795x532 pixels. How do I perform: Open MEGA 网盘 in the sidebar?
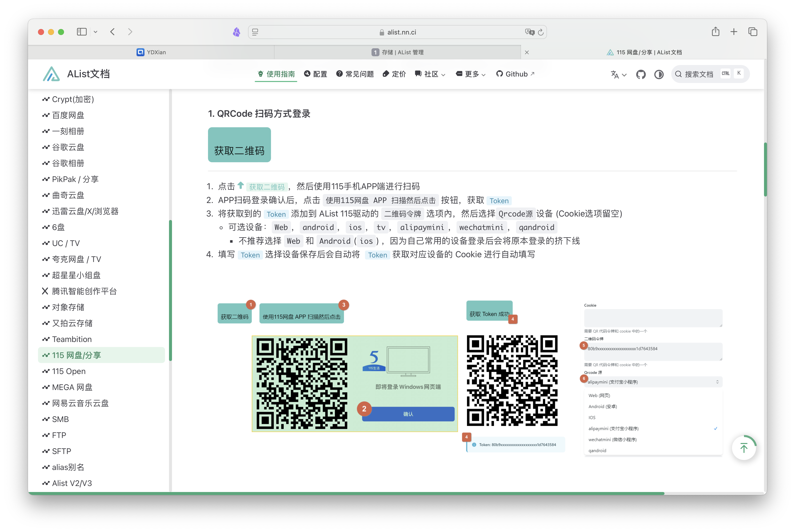101,387
